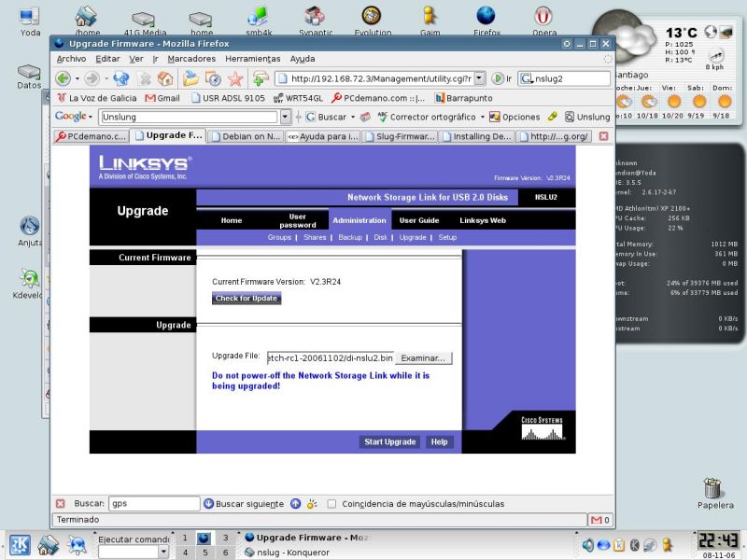
Task: Open the Backup submenu link
Action: [350, 237]
